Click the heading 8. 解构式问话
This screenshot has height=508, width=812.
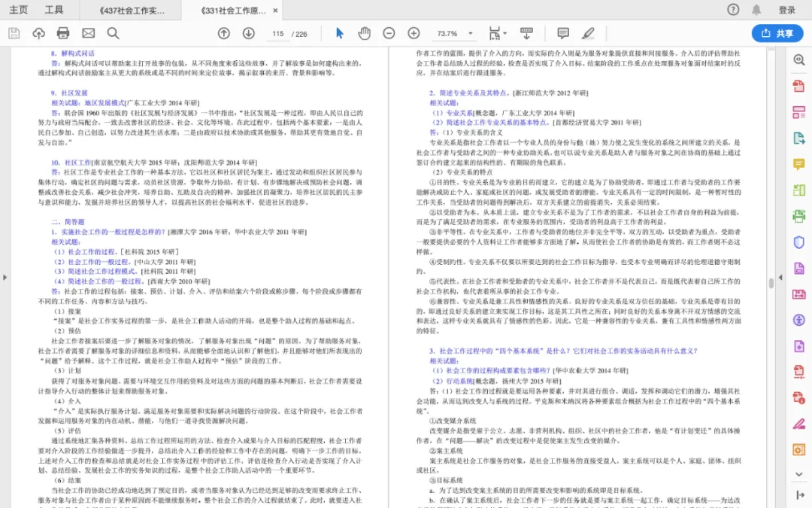[x=72, y=53]
